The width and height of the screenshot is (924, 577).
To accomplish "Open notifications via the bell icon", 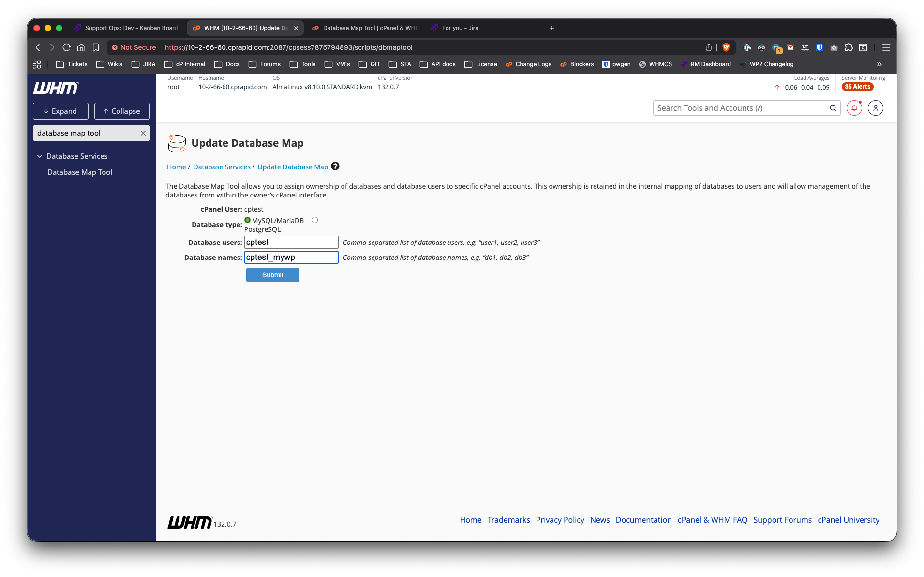I will point(854,108).
